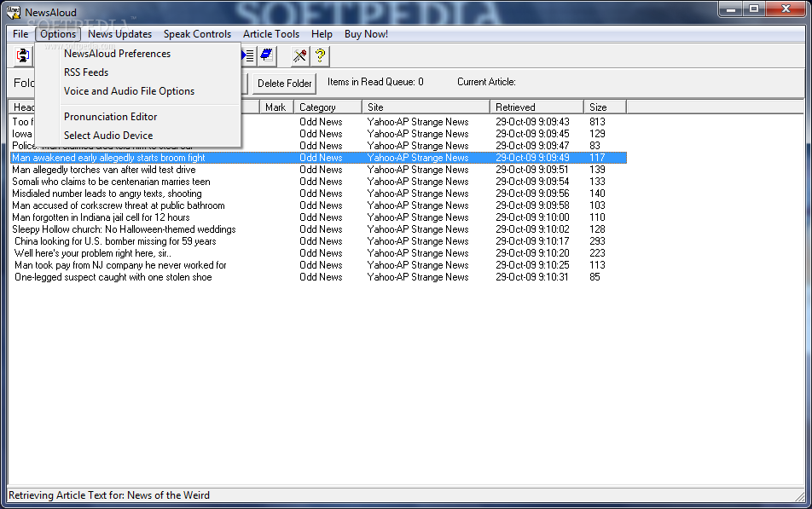Viewport: 812px width, 509px height.
Task: Sort by the Site column header
Action: [x=426, y=107]
